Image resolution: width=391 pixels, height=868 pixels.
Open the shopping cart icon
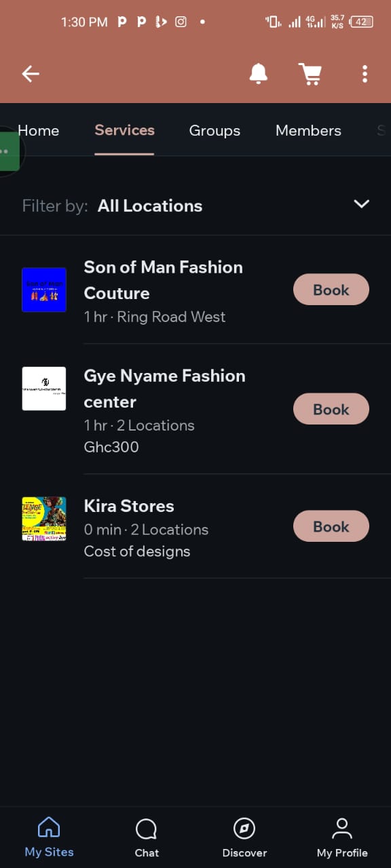pos(310,74)
